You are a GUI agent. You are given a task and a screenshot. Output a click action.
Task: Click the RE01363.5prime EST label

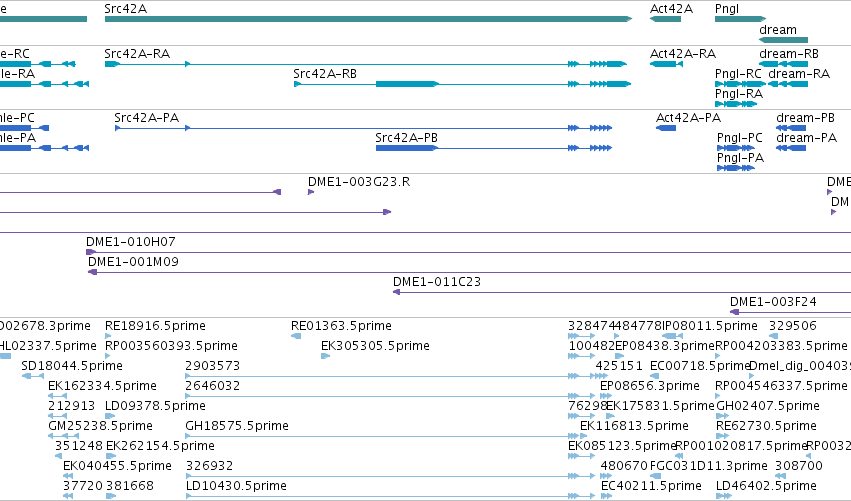pos(341,326)
